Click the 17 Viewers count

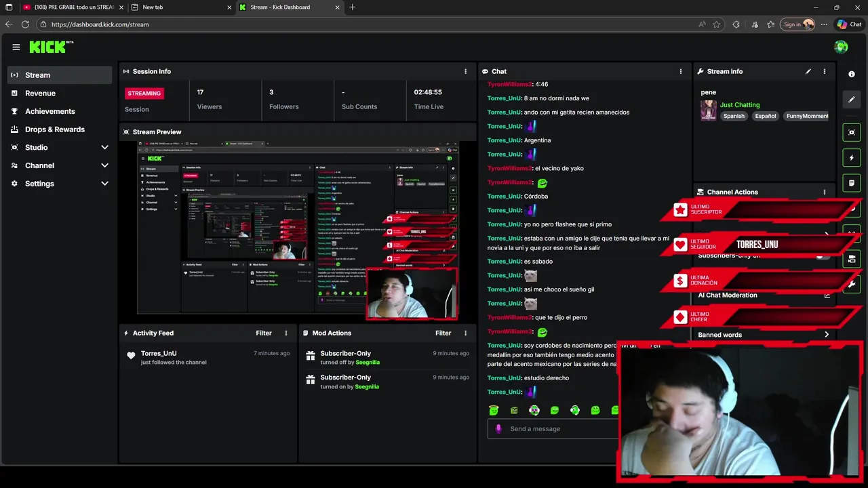click(200, 92)
